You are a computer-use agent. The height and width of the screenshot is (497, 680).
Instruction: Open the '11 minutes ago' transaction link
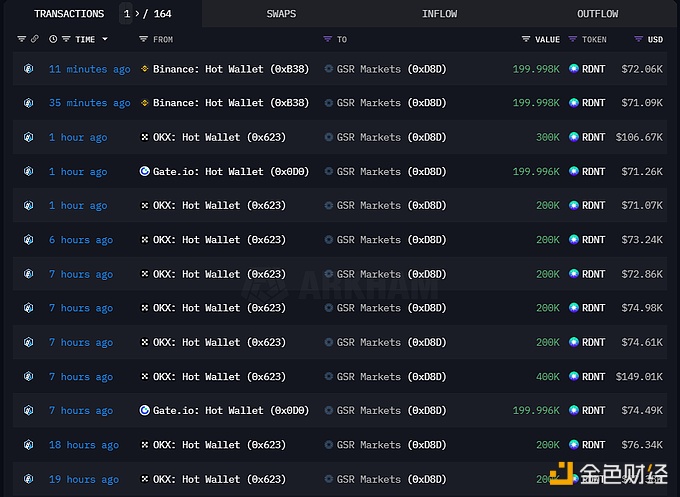(x=89, y=69)
